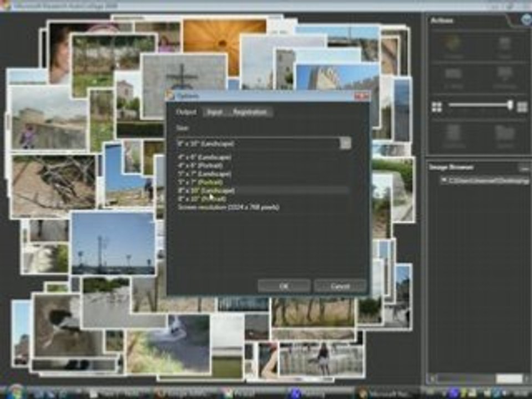This screenshot has width=532, height=399.
Task: Close the Options dialog window
Action: (x=362, y=96)
